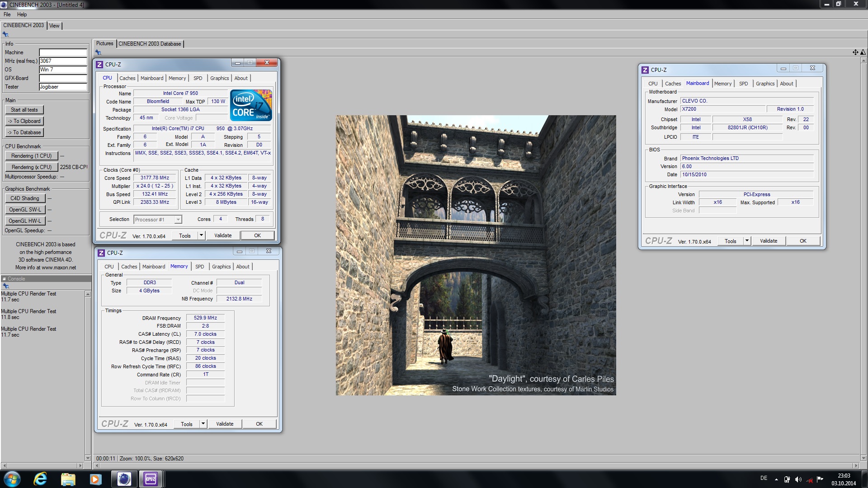
Task: Click the GFX-Board input field
Action: 63,78
